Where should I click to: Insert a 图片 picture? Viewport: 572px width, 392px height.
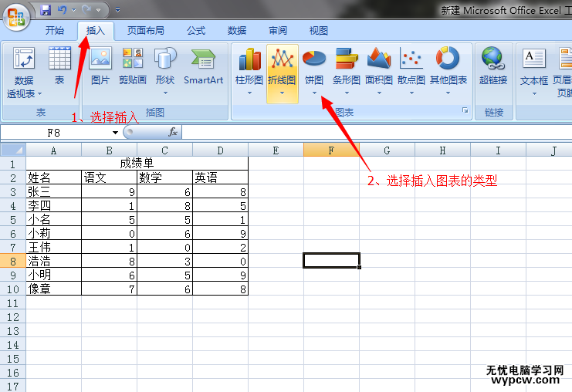pos(100,66)
